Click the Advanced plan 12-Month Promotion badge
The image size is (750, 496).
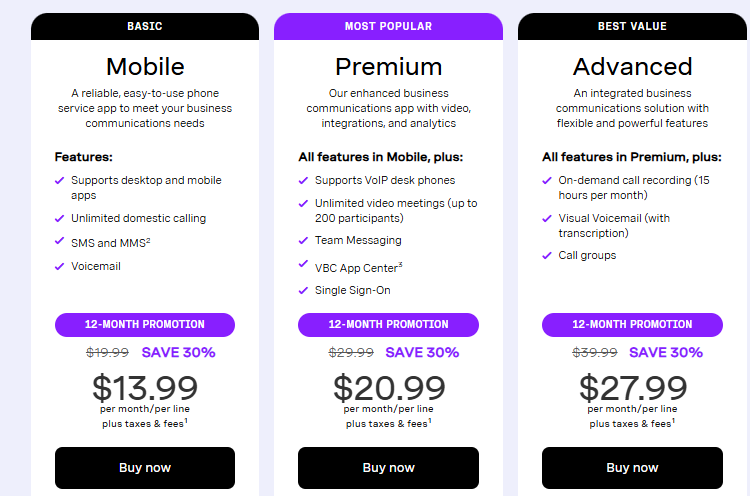[x=632, y=325]
